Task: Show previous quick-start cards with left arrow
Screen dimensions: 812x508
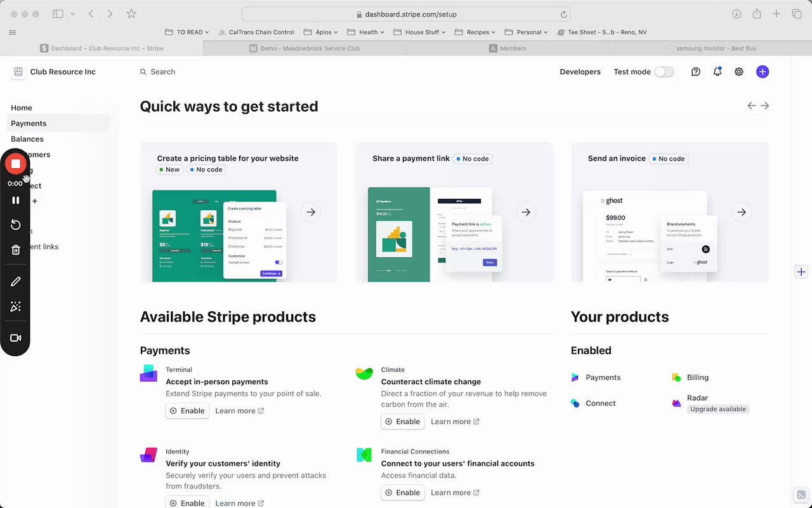Action: (752, 106)
